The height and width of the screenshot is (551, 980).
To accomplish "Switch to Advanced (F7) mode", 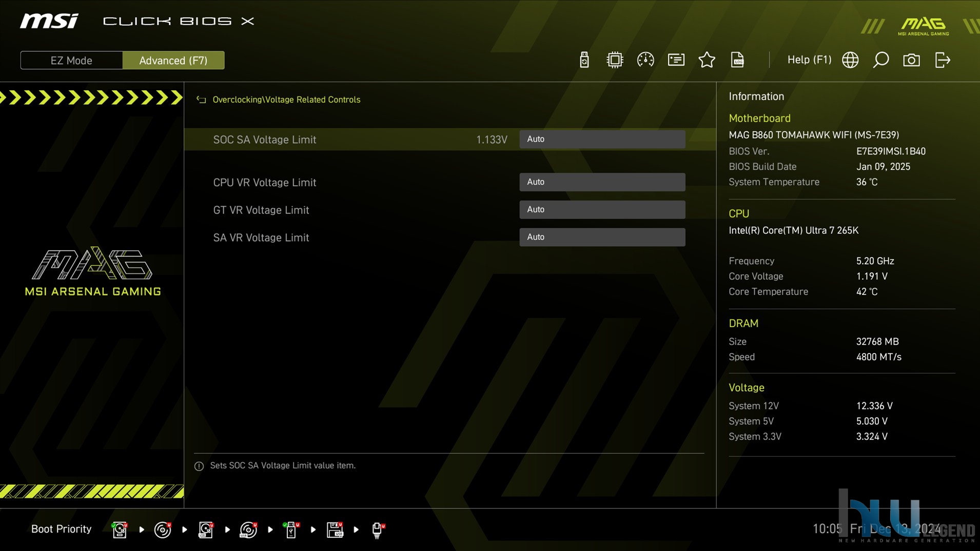I will (173, 60).
